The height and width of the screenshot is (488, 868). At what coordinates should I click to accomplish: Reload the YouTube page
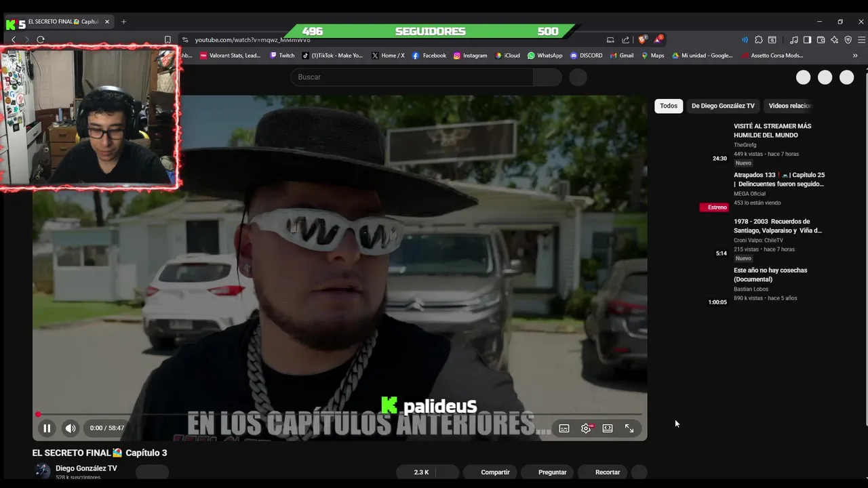point(41,40)
